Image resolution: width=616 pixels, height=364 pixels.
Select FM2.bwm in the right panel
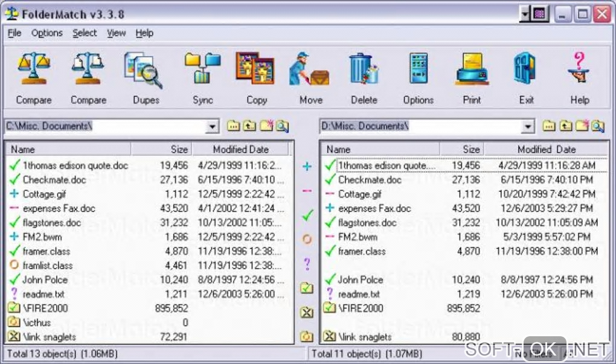[x=358, y=237]
